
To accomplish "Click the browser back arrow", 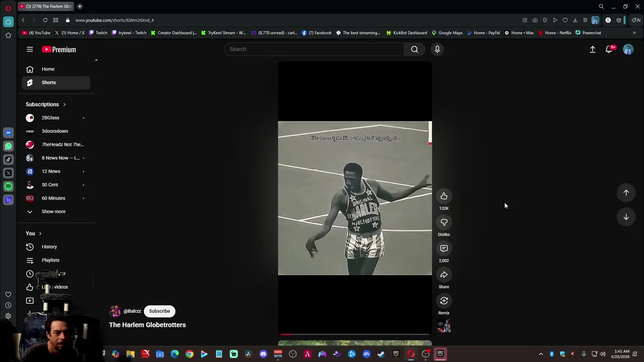I will [23, 20].
